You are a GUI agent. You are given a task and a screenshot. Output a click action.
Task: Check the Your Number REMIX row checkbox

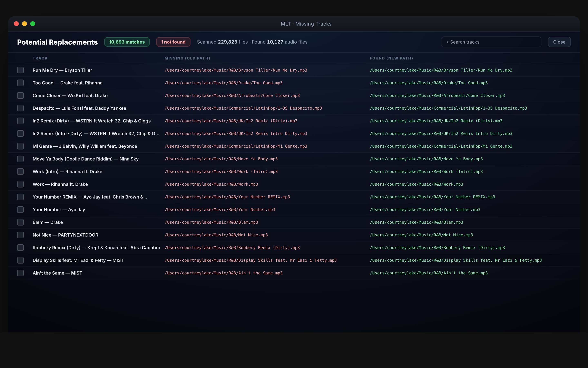coord(20,197)
